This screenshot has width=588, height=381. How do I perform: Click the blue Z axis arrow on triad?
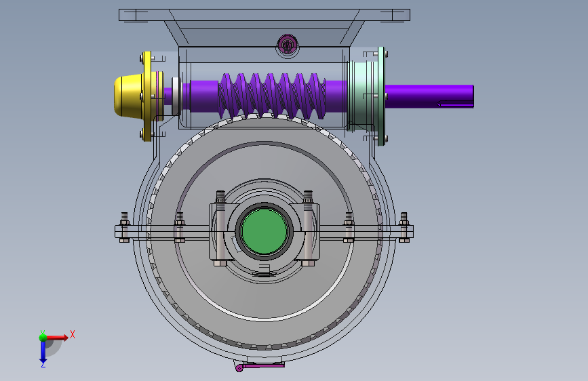(43, 353)
